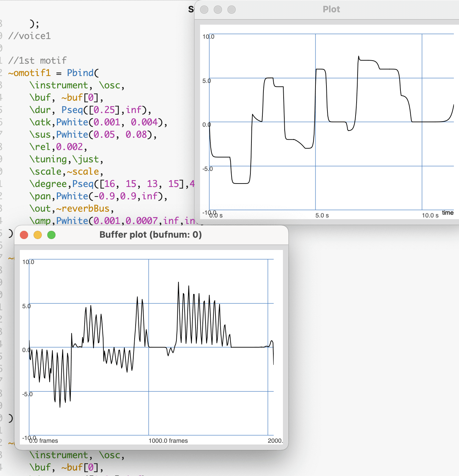Click the inactive zoom button of Plot window
Image resolution: width=459 pixels, height=476 pixels.
pyautogui.click(x=232, y=10)
